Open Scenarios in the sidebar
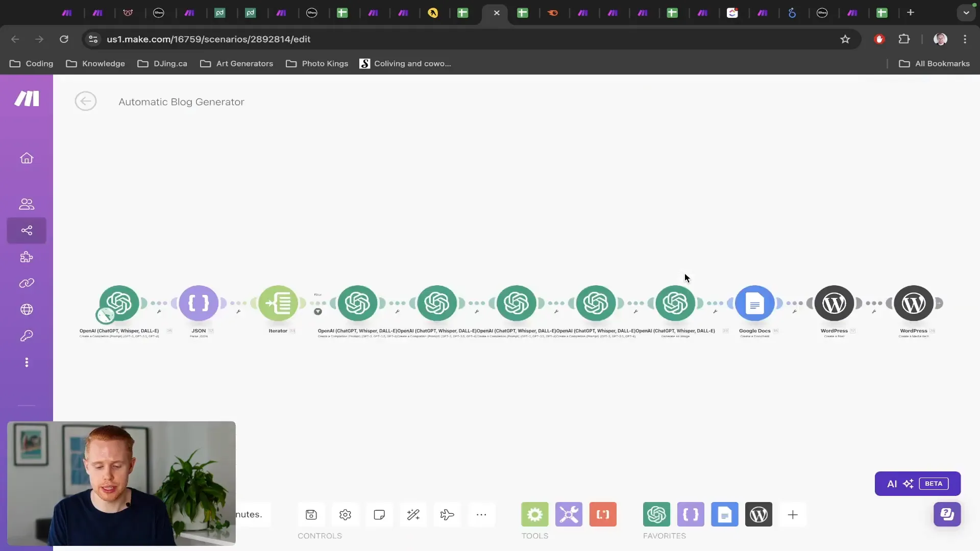Image resolution: width=980 pixels, height=551 pixels. tap(27, 231)
